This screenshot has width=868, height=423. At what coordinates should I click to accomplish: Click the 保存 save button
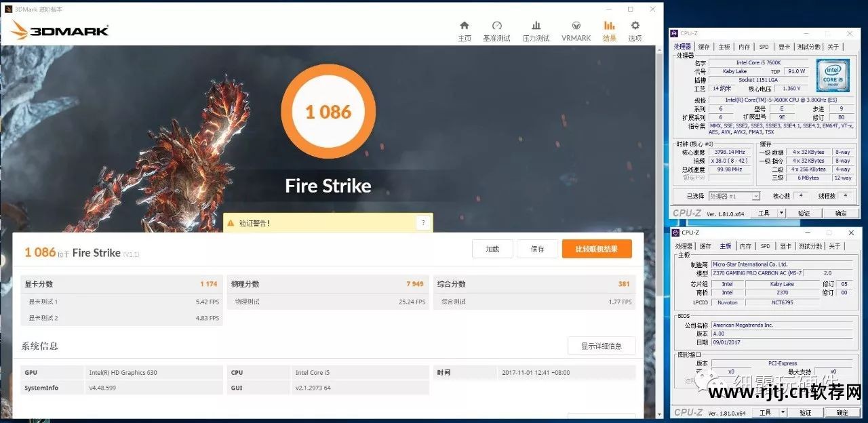538,249
